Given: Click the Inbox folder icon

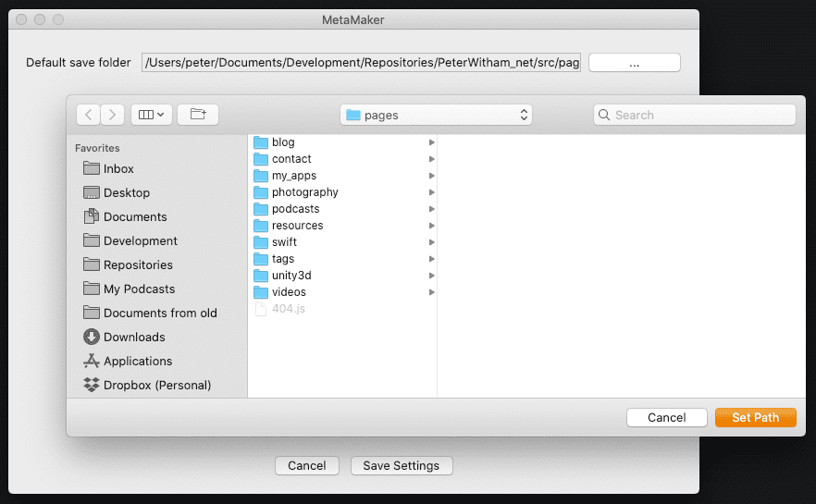Looking at the screenshot, I should click(92, 168).
